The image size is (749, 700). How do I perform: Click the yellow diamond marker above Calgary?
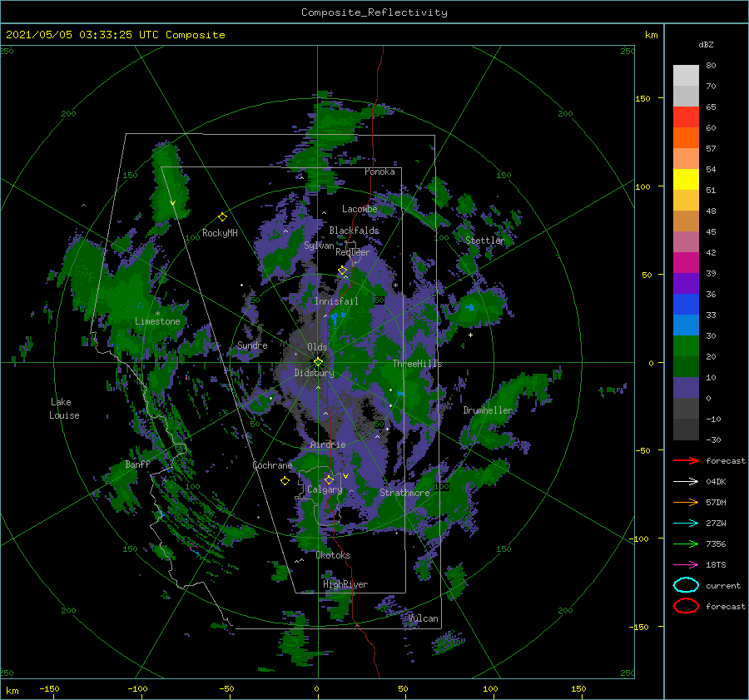[x=329, y=479]
